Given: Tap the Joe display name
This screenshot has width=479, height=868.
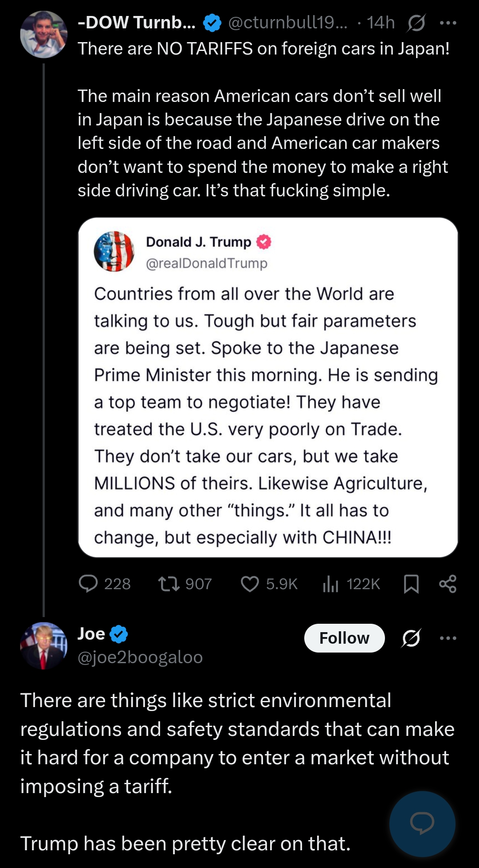Looking at the screenshot, I should (x=91, y=633).
